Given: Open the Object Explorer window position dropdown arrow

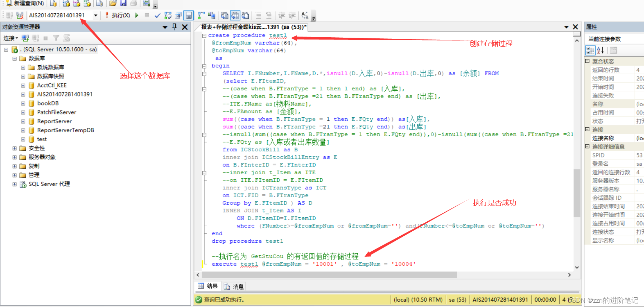Looking at the screenshot, I should point(165,27).
